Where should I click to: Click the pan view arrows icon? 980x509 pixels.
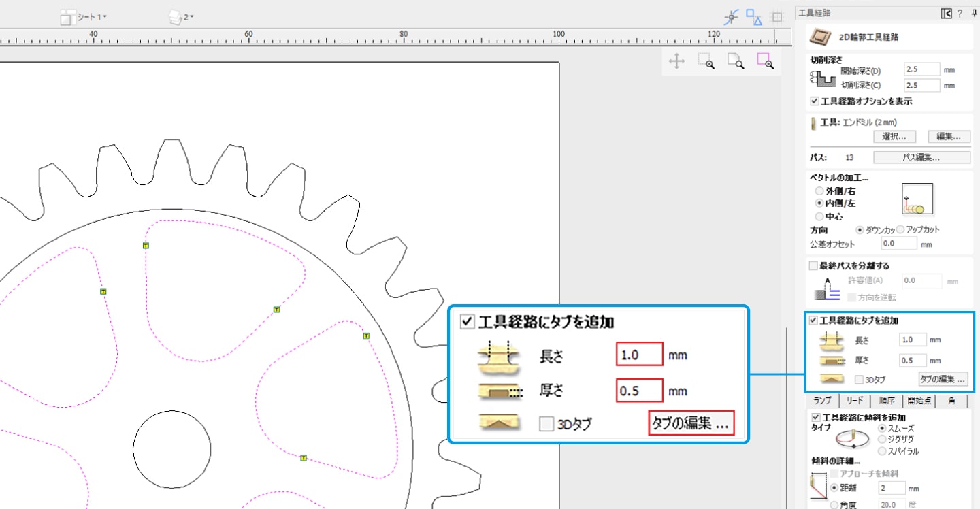(x=676, y=62)
